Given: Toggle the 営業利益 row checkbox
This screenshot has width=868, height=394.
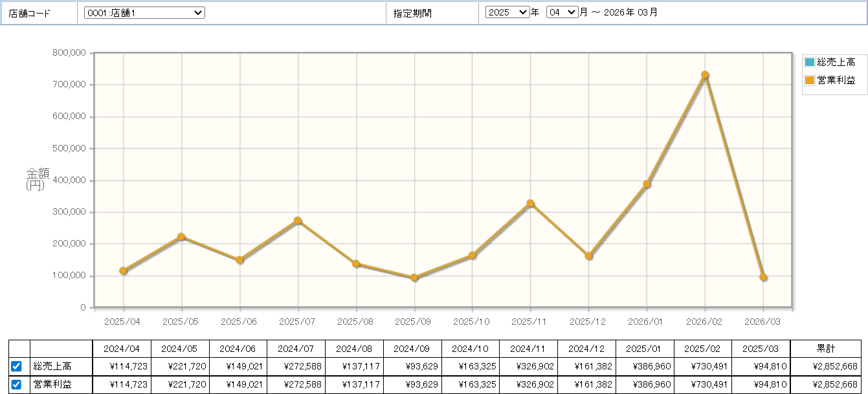Looking at the screenshot, I should 17,385.
